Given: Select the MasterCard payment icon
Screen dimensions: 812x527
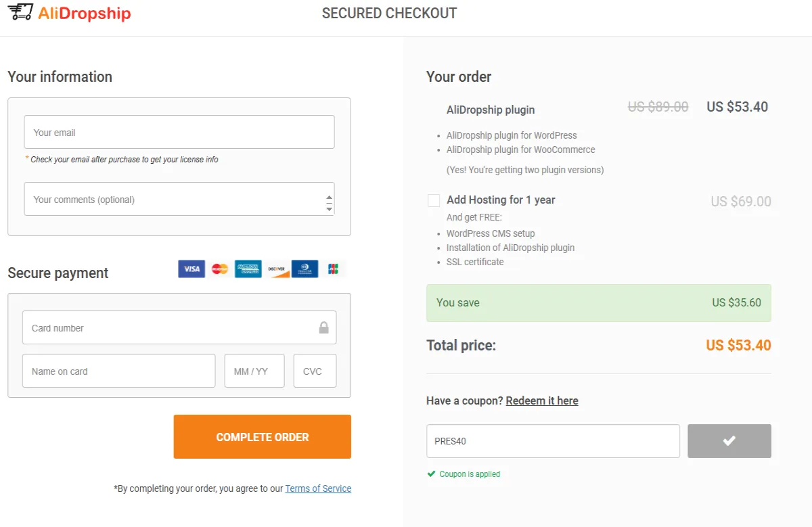Looking at the screenshot, I should coord(219,269).
